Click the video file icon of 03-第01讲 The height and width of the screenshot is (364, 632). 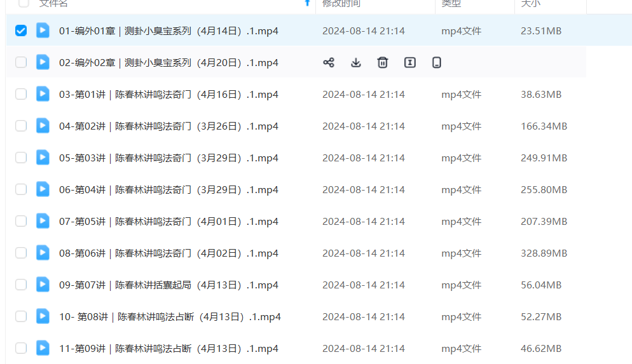pyautogui.click(x=43, y=94)
